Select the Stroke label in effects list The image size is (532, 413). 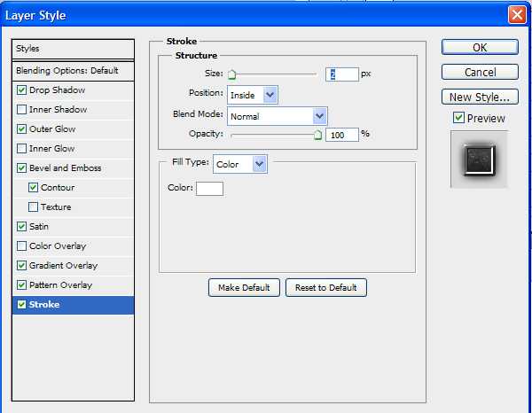point(44,305)
